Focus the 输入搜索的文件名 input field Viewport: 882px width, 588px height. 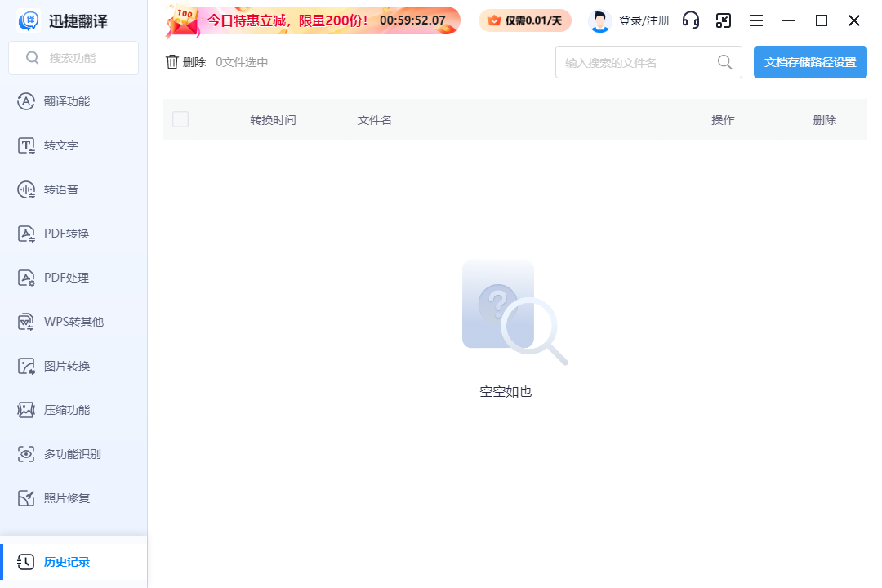point(648,62)
